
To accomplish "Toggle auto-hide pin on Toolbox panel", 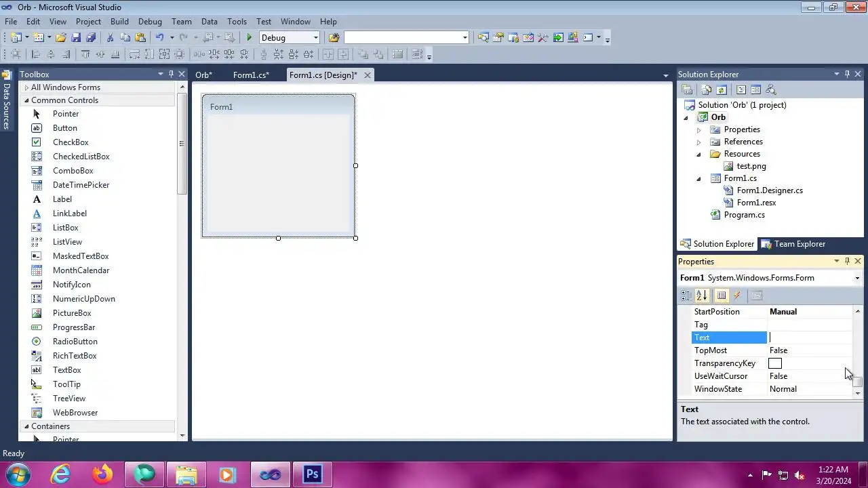I will coord(171,74).
